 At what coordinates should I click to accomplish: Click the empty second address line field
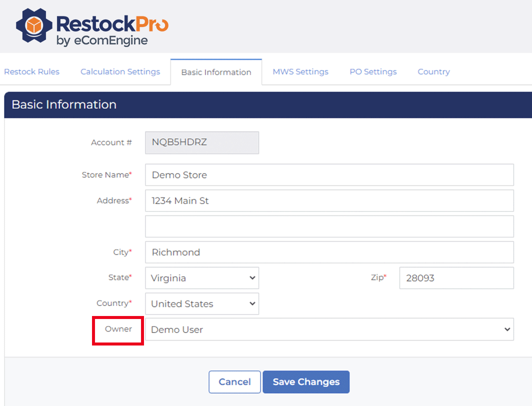(329, 226)
